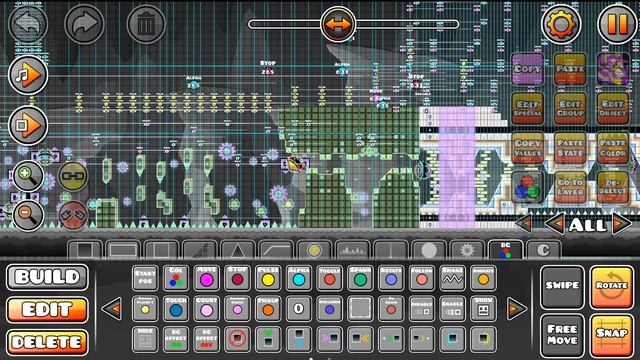
Task: Start music playback with the note button
Action: 28,75
